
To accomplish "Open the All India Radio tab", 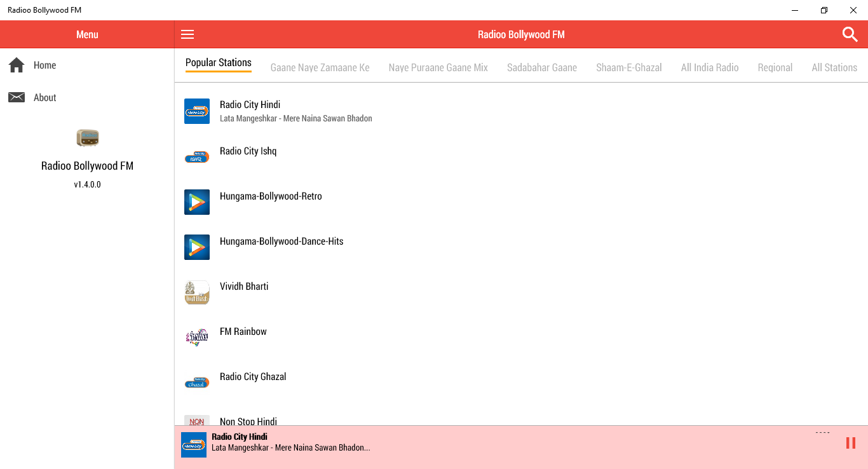I will [x=710, y=67].
